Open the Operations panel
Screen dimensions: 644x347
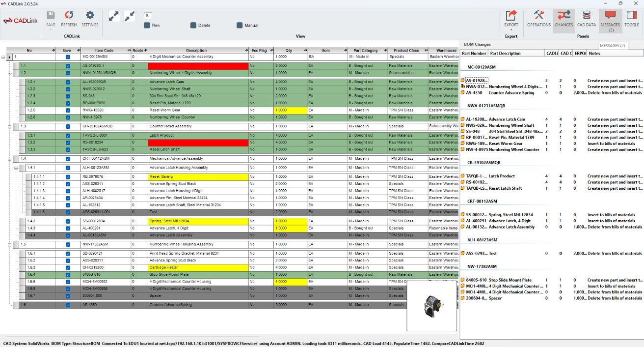[538, 18]
